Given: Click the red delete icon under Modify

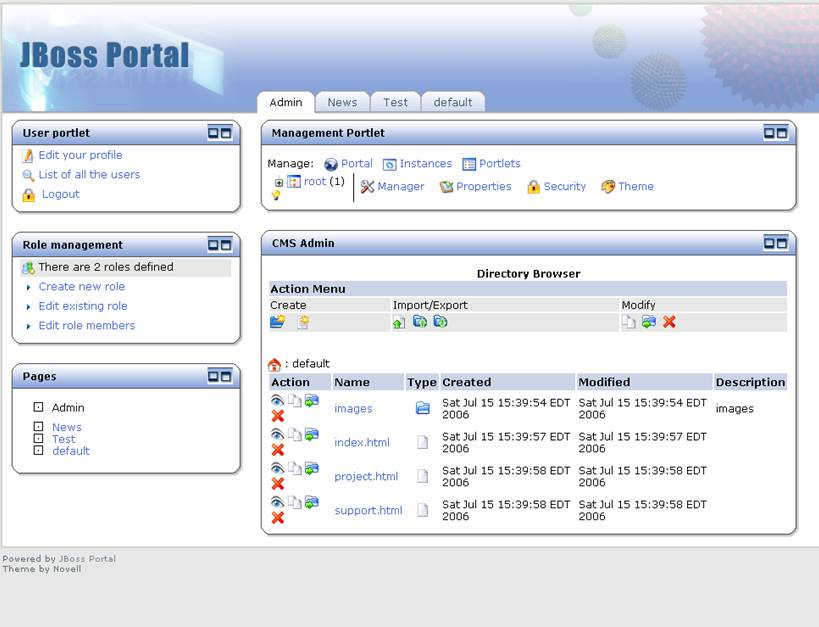Looking at the screenshot, I should coord(669,322).
